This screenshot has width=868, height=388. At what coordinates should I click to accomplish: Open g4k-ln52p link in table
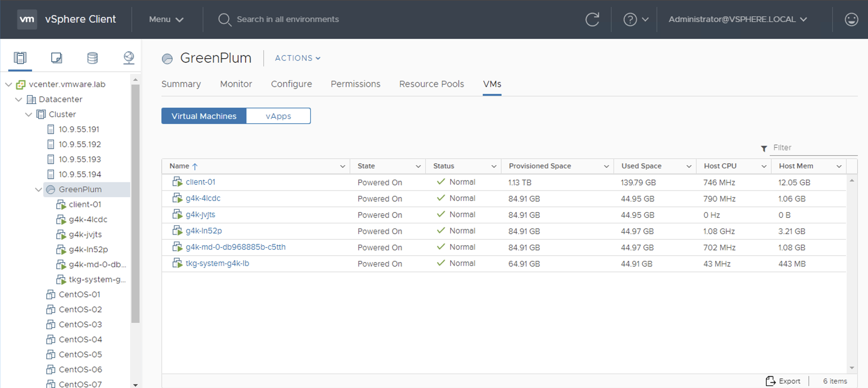tap(204, 231)
